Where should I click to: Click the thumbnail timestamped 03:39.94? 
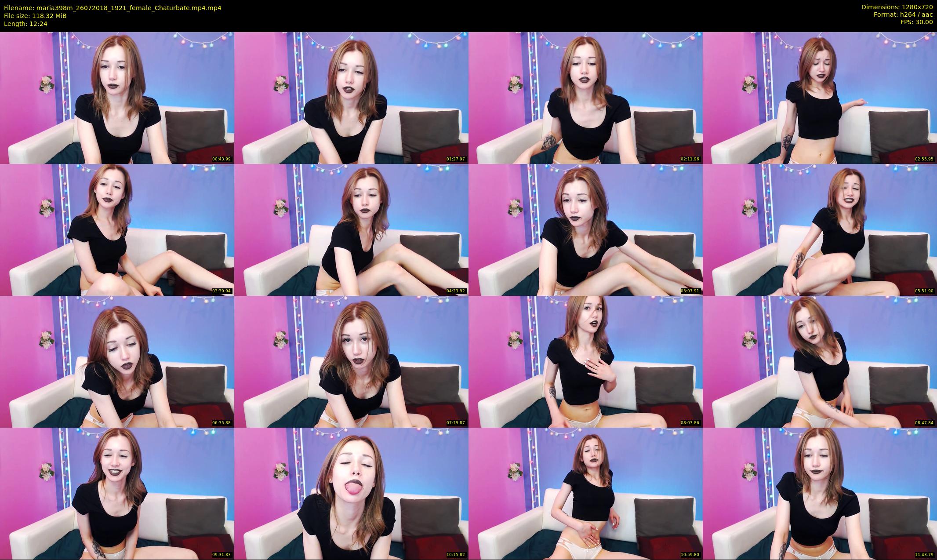pyautogui.click(x=117, y=229)
